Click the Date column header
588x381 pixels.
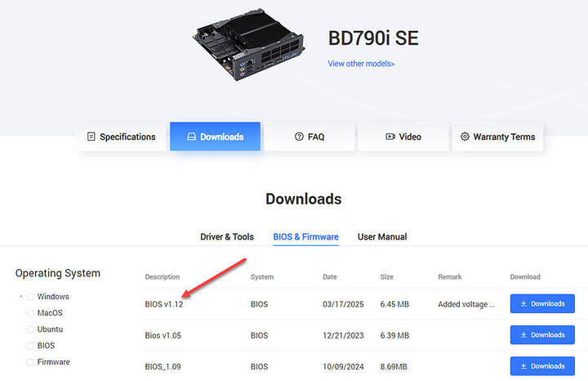330,276
